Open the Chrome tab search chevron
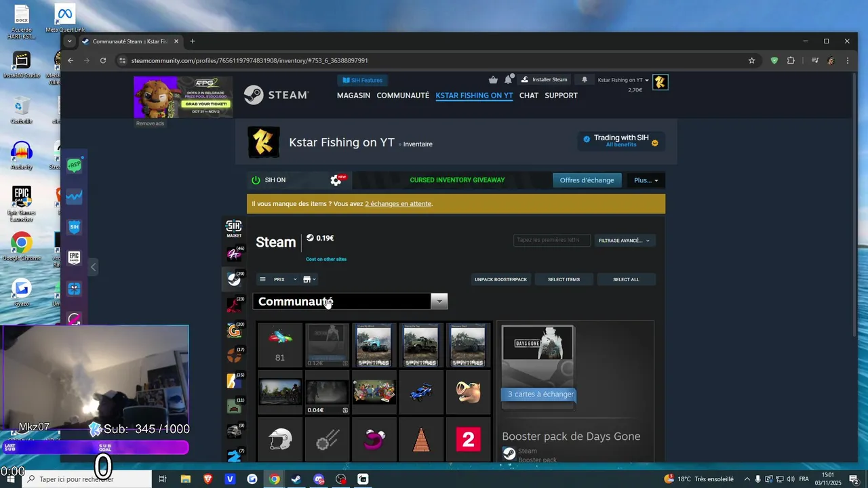868x488 pixels. point(69,41)
